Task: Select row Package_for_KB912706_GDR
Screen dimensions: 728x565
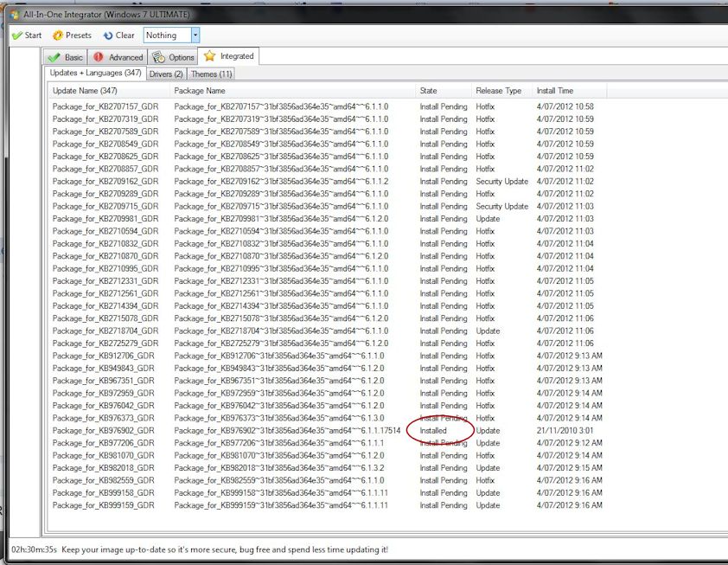Action: click(x=328, y=356)
